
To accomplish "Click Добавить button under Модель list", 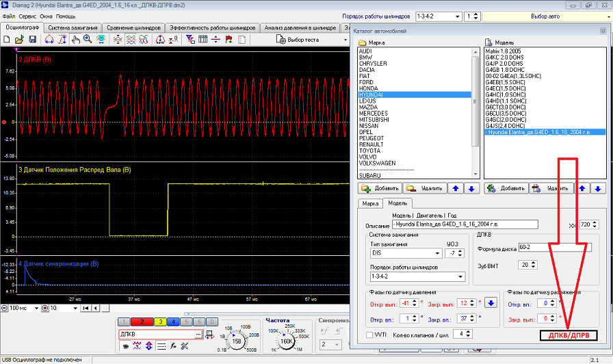I will tap(507, 188).
